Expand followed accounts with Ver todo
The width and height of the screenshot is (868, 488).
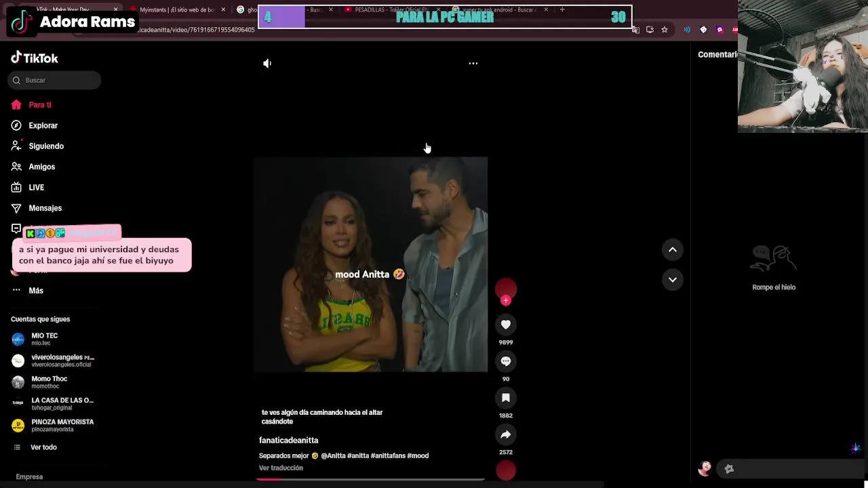[x=43, y=447]
